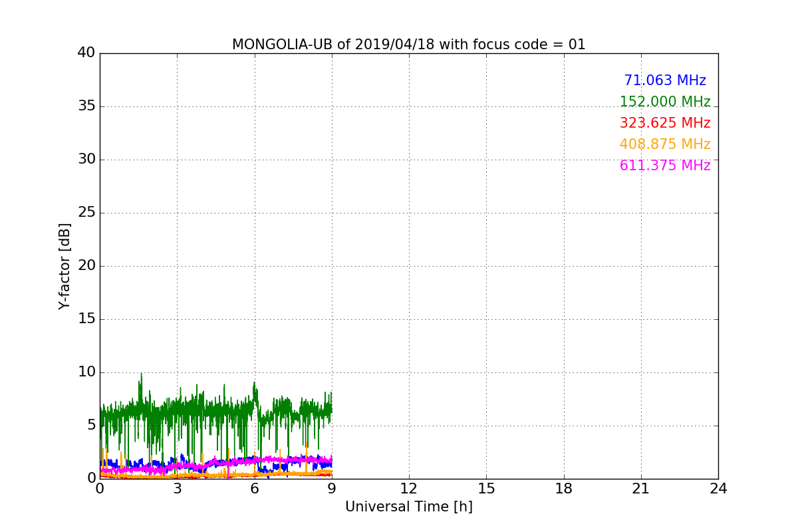This screenshot has width=798, height=532.
Task: Click y-axis tick label 20
Action: click(x=86, y=266)
